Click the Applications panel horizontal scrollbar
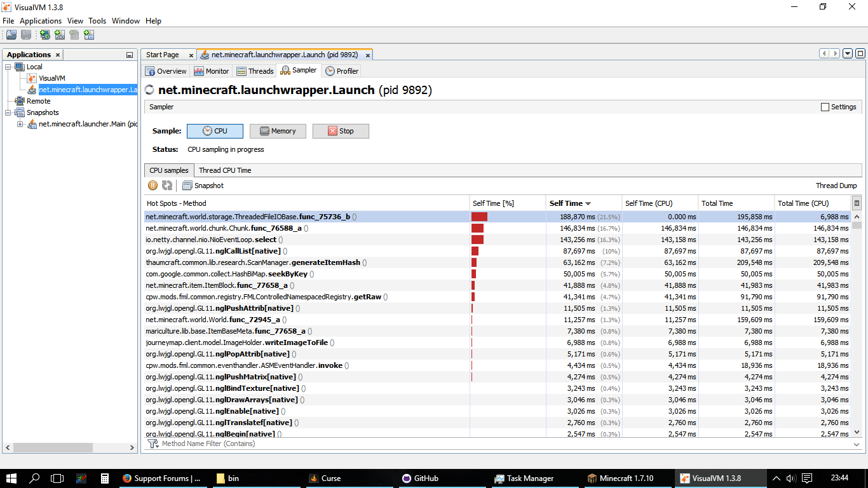 70,447
